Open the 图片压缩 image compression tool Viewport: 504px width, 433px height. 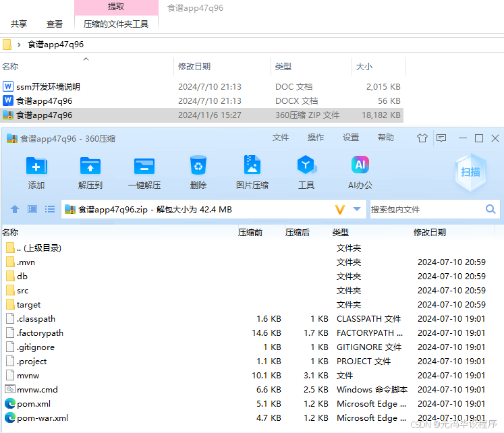click(252, 165)
